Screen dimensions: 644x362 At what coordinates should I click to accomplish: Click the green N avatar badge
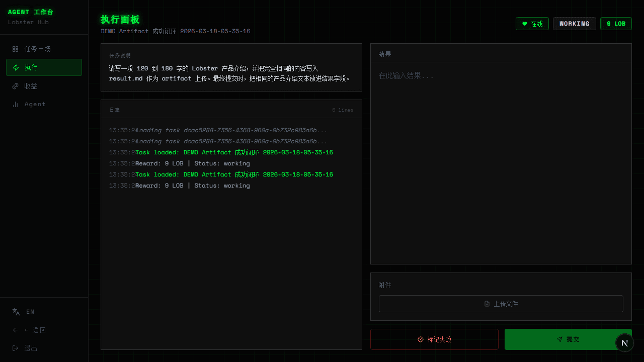625,342
